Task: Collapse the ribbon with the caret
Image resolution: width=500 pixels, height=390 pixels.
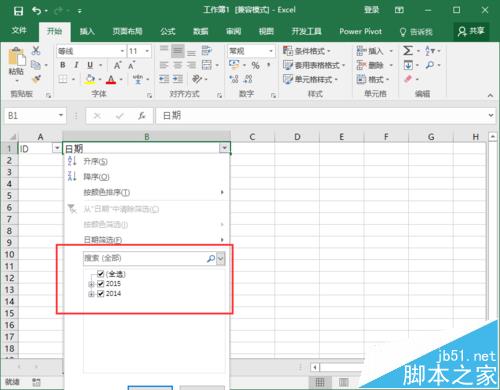Action: pos(490,95)
